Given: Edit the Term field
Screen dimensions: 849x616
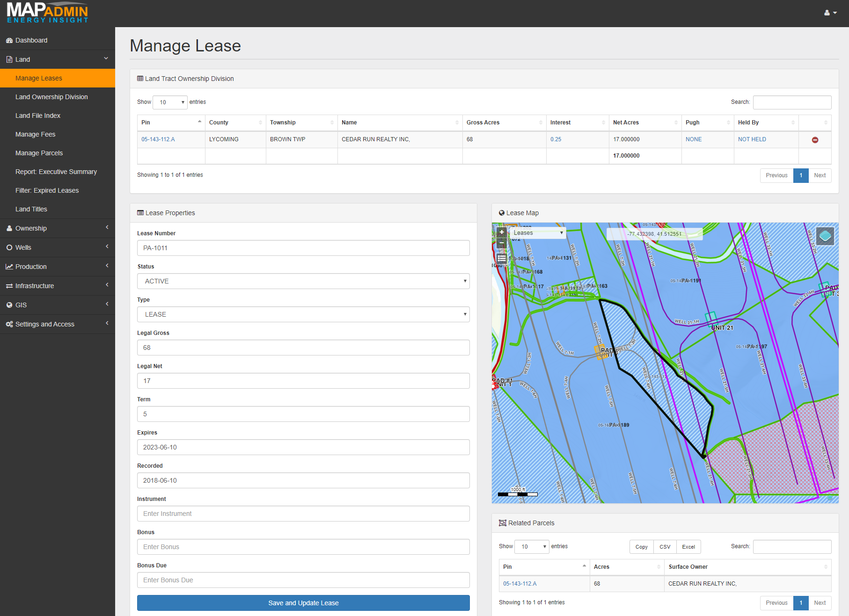Looking at the screenshot, I should tap(303, 414).
